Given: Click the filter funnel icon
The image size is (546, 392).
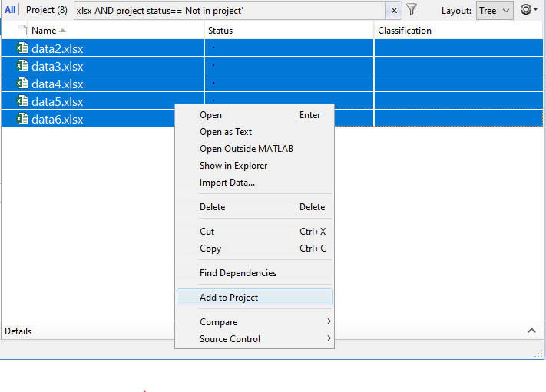Looking at the screenshot, I should coord(412,10).
